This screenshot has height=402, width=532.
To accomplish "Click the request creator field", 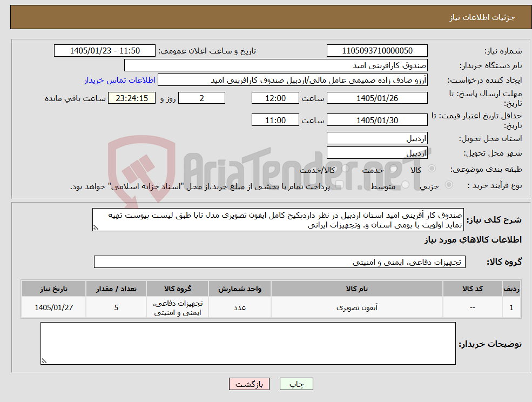I will point(292,80).
